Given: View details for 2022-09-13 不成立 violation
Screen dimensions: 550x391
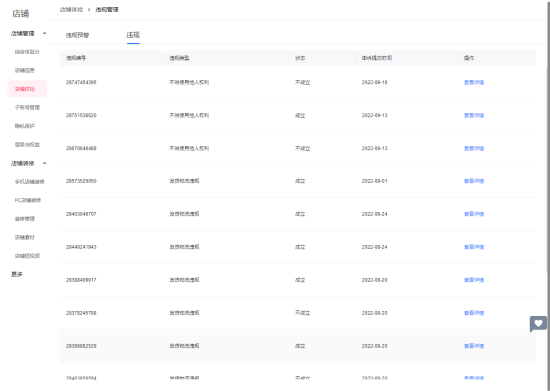Looking at the screenshot, I should pyautogui.click(x=474, y=148).
